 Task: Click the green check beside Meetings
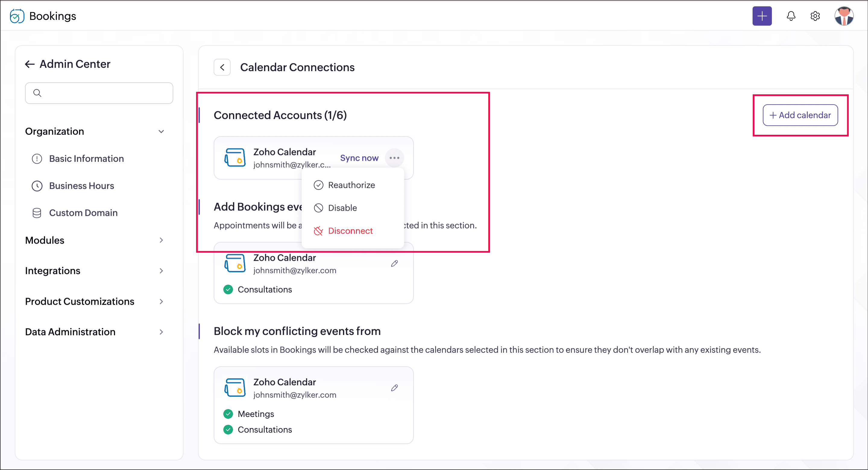[x=228, y=414]
